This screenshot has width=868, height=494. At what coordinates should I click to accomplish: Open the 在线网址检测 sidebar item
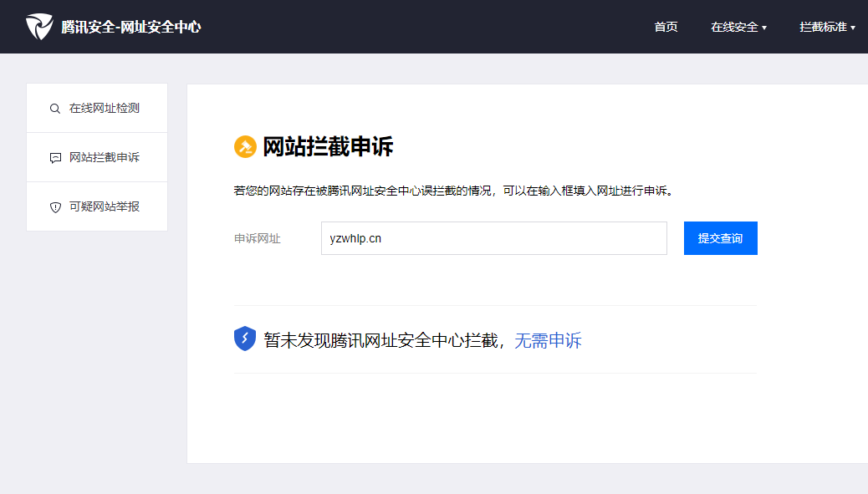coord(97,108)
